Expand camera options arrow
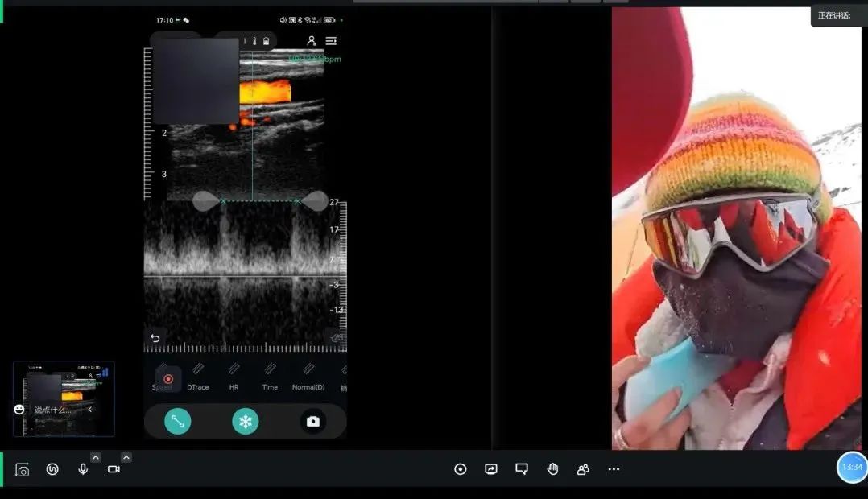Image resolution: width=868 pixels, height=499 pixels. click(126, 457)
